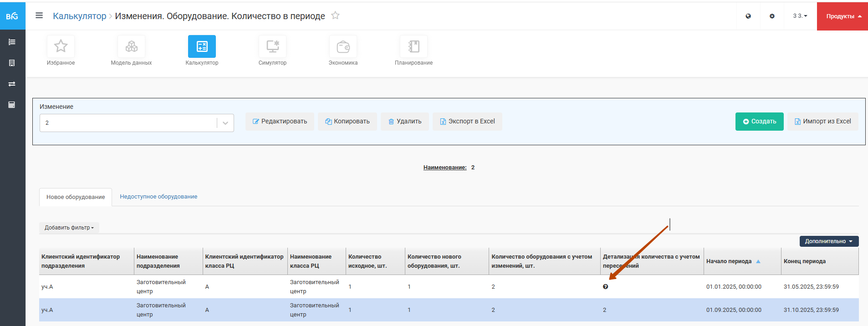Click Экспорт в Excel button

pos(467,122)
